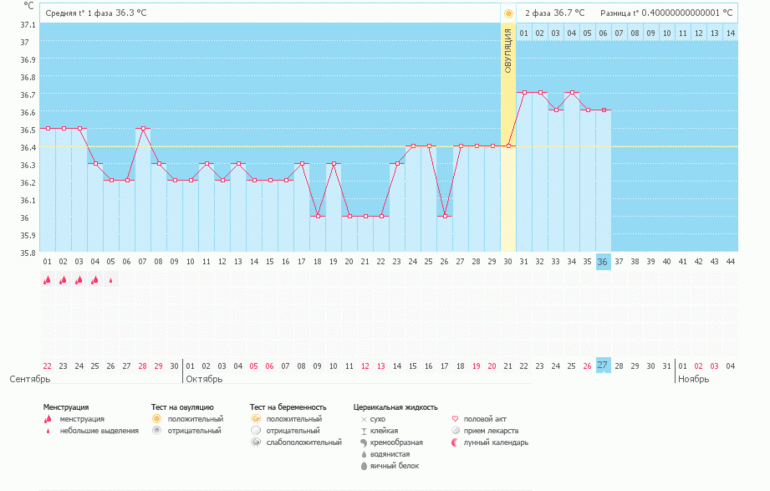The image size is (770, 491).
Task: Click the menstruation icon on cycle day 03
Action: point(79,281)
